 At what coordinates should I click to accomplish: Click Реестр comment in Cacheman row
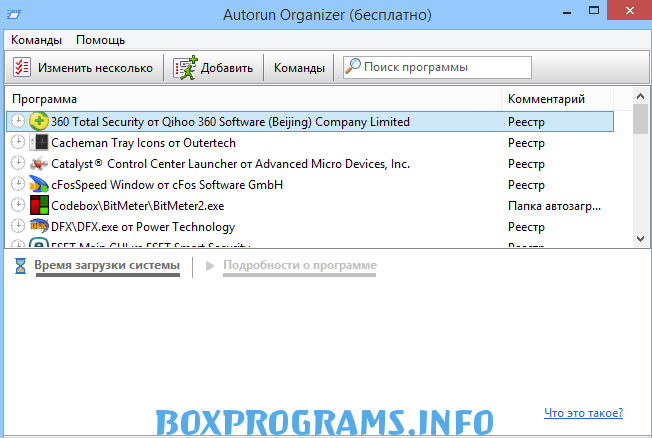[x=526, y=143]
